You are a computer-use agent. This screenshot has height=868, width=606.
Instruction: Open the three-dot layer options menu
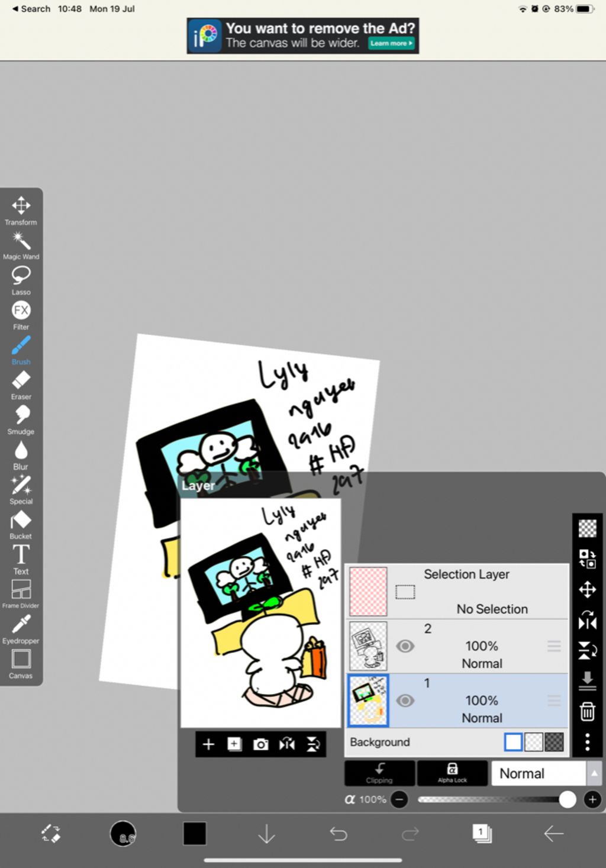(x=587, y=742)
